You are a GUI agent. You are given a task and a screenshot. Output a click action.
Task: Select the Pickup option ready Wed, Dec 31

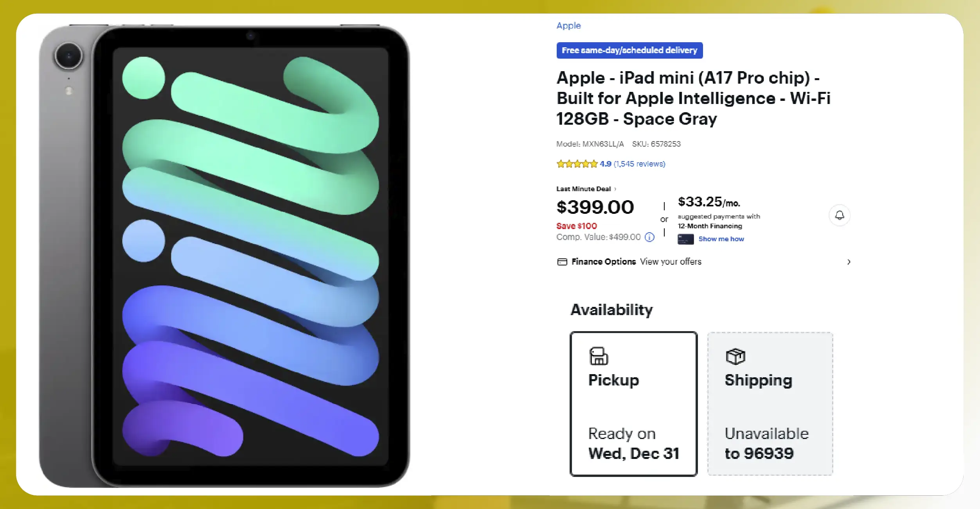(x=633, y=403)
